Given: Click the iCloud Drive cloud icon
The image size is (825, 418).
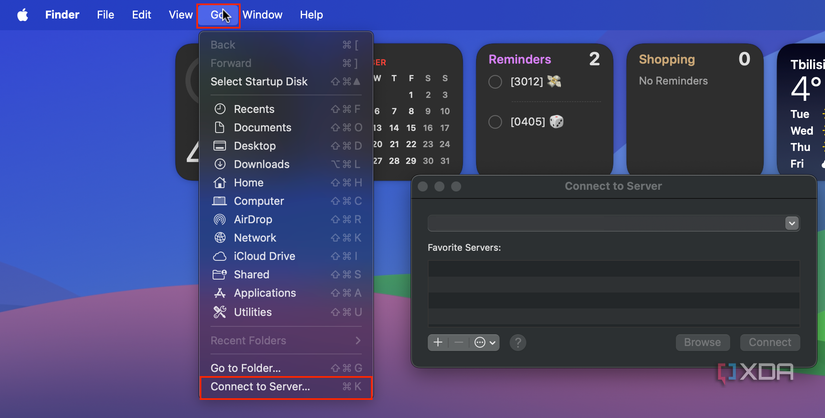Looking at the screenshot, I should [219, 256].
